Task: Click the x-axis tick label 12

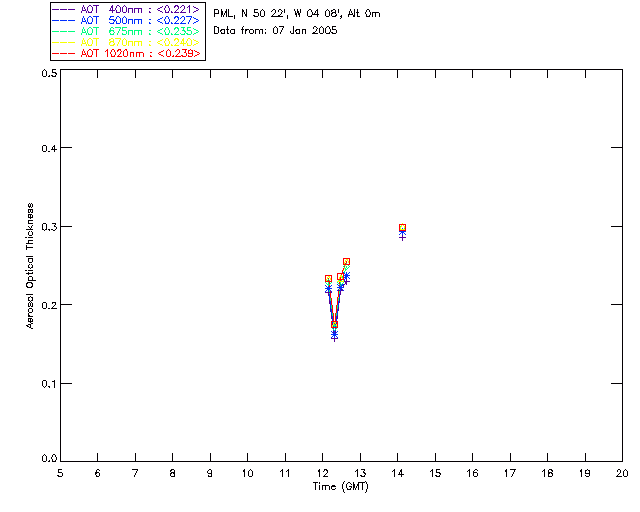Action: [x=322, y=473]
